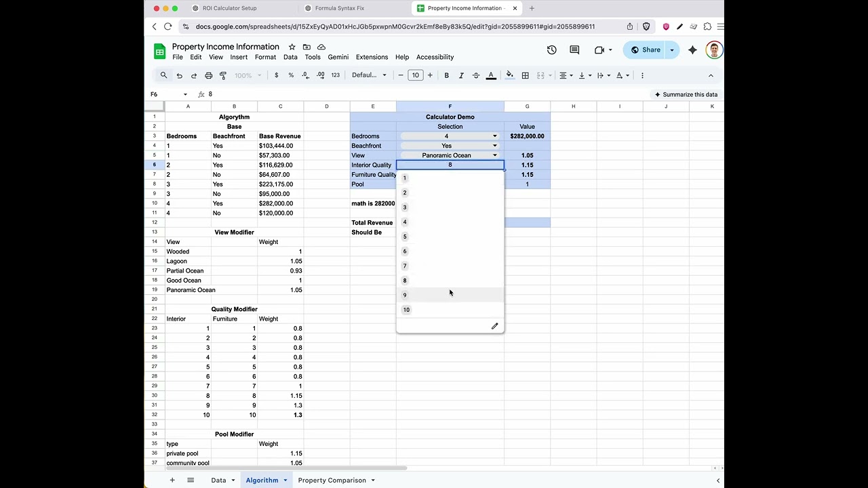
Task: Reload the page in the browser
Action: pyautogui.click(x=168, y=26)
